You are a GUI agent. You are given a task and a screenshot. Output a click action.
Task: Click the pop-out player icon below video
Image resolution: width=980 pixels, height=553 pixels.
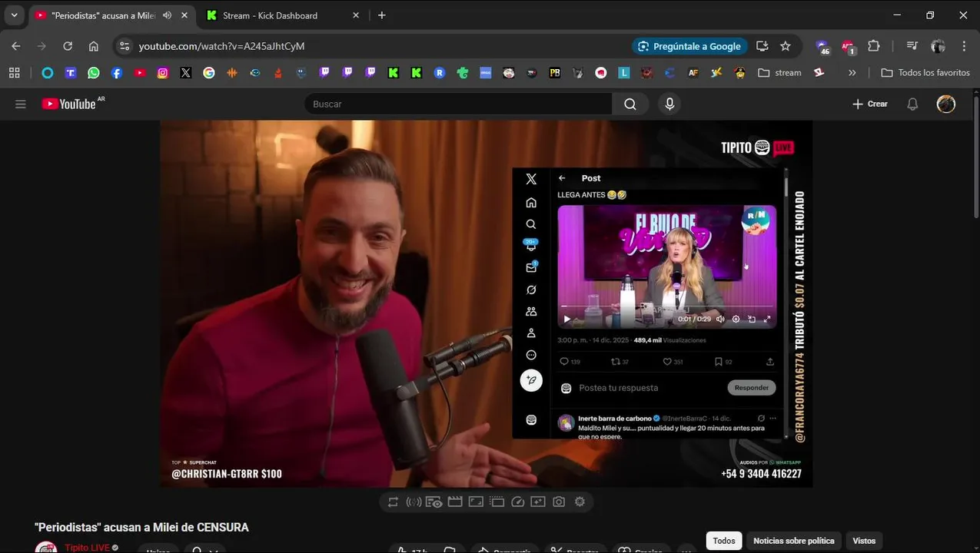[497, 502]
